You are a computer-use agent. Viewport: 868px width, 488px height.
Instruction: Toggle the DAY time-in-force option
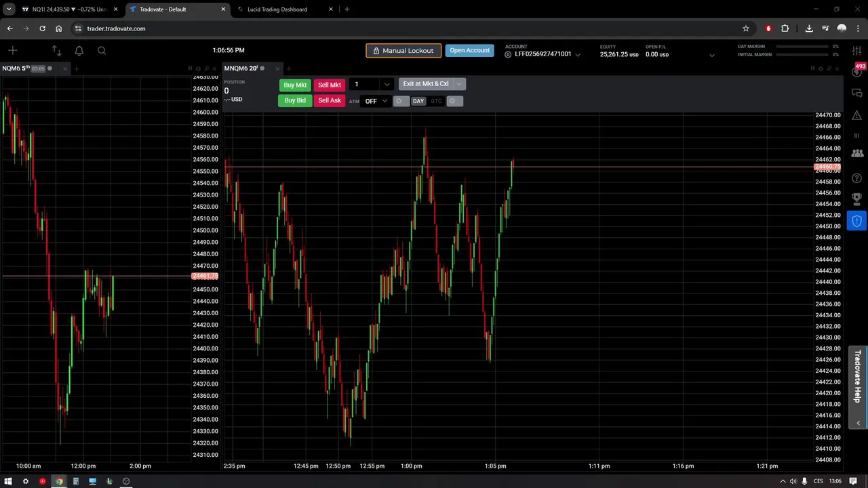click(x=418, y=101)
